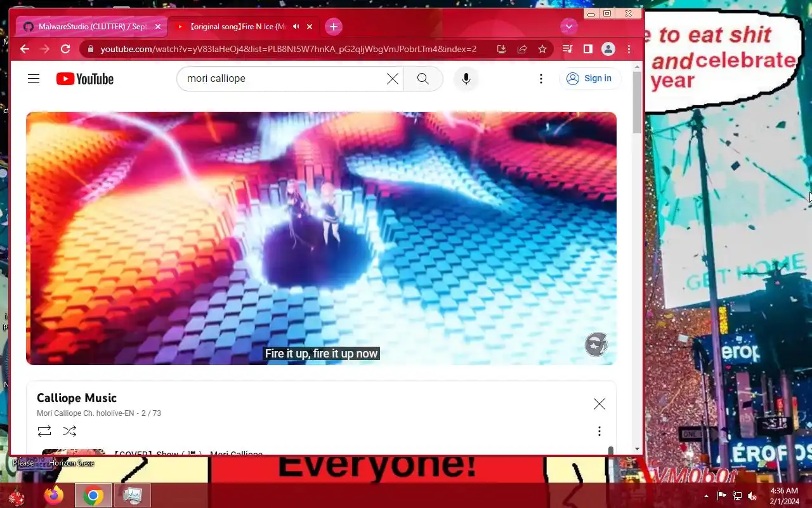Open a new browser tab

click(334, 27)
